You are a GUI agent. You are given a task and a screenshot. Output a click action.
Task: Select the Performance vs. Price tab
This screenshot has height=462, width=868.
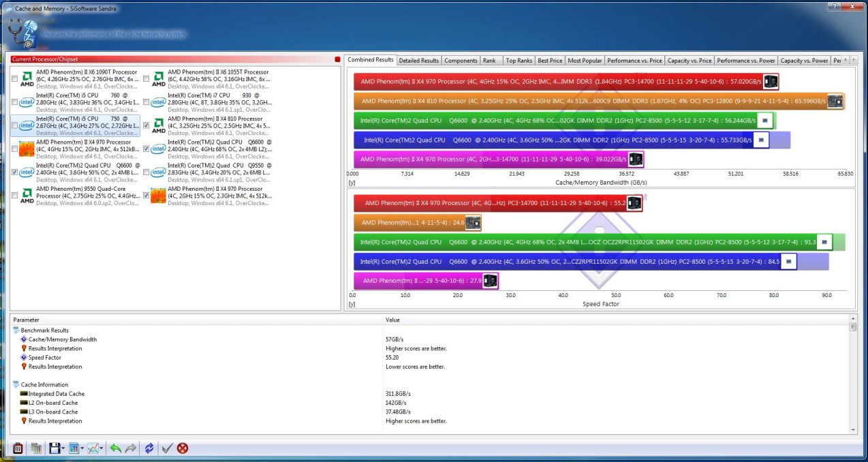(x=634, y=61)
